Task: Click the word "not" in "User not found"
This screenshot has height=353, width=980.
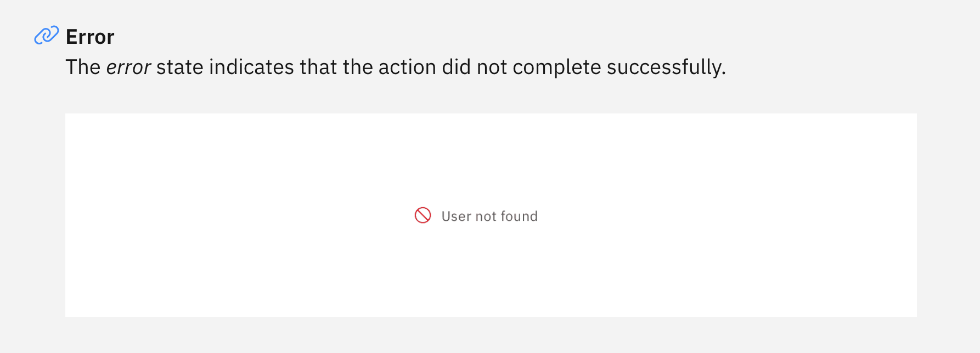Action: (486, 217)
